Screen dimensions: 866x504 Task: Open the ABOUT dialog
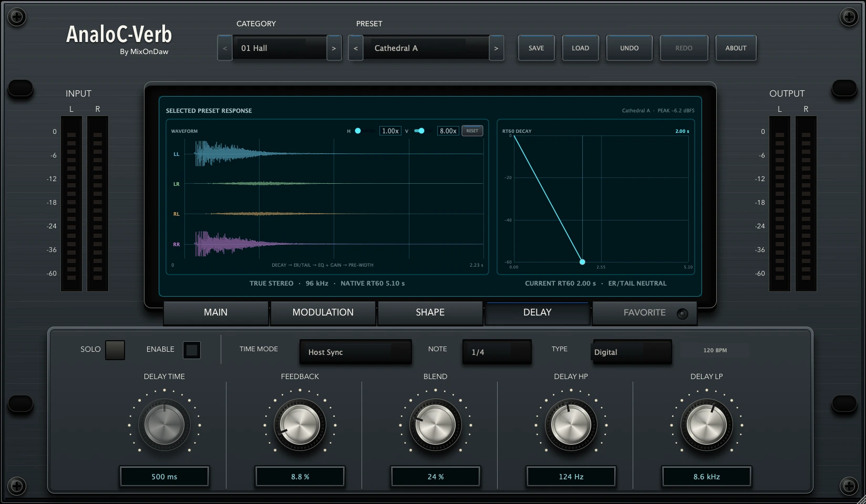(736, 48)
